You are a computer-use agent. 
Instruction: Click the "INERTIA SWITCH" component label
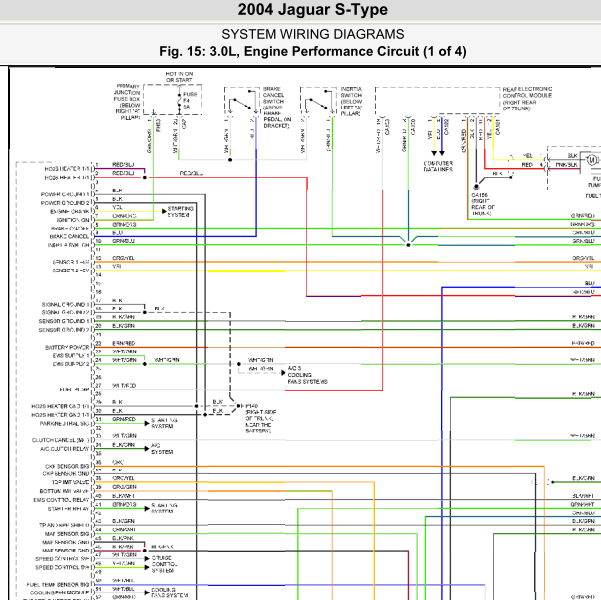(351, 92)
